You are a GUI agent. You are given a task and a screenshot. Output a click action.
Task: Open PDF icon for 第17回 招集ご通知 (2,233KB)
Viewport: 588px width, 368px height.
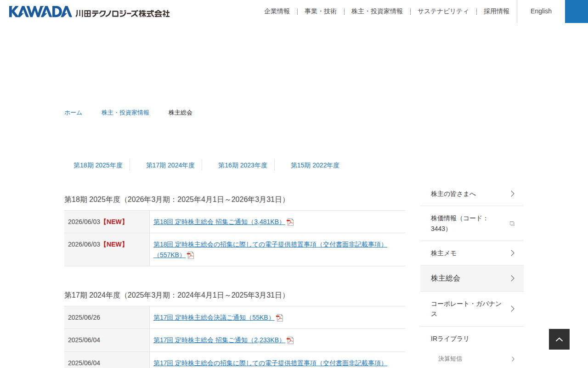[x=290, y=340]
